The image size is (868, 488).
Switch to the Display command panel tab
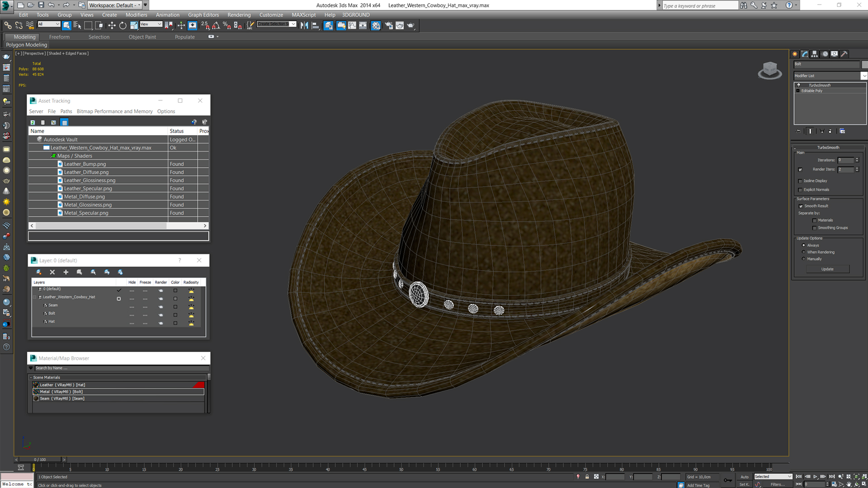click(835, 54)
